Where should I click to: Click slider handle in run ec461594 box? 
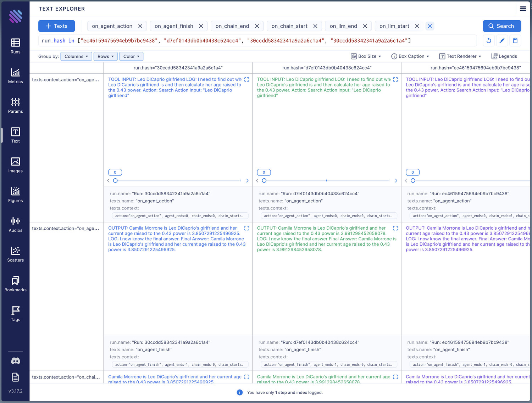coord(413,181)
